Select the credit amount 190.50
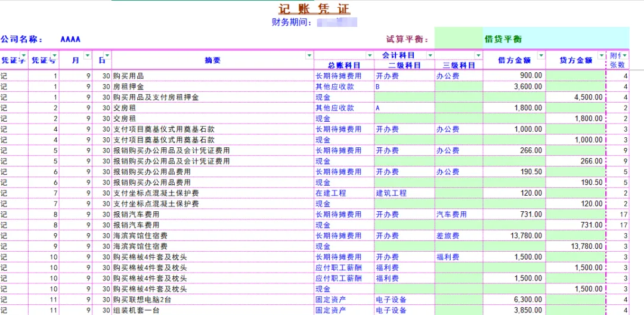Image resolution: width=644 pixels, height=315 pixels. click(576, 183)
